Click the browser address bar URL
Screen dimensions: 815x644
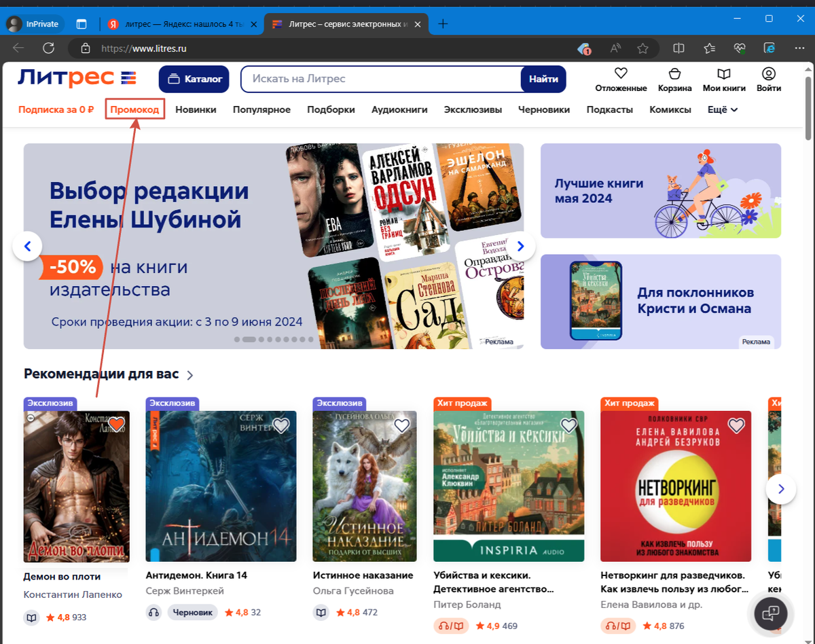coord(144,48)
